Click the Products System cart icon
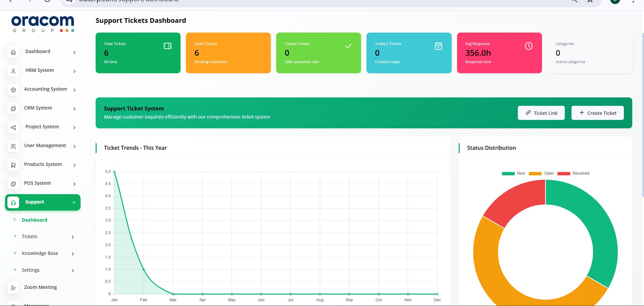Image resolution: width=644 pixels, height=306 pixels. (13, 165)
